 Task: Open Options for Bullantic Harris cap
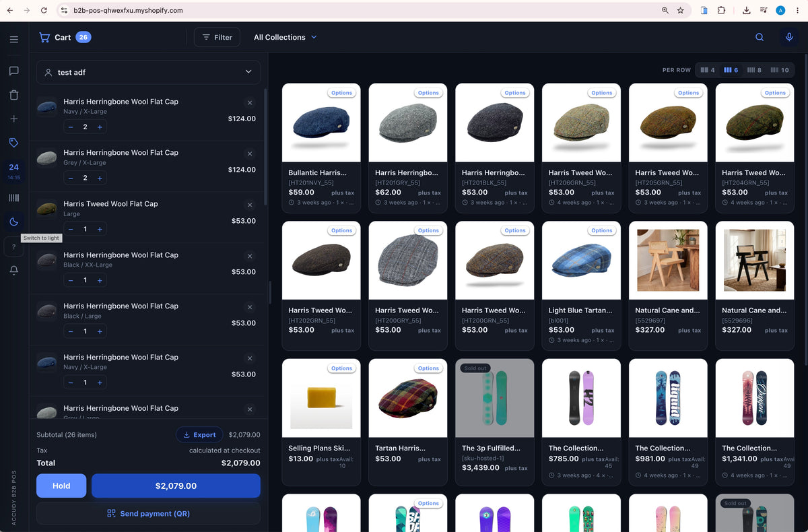tap(341, 93)
